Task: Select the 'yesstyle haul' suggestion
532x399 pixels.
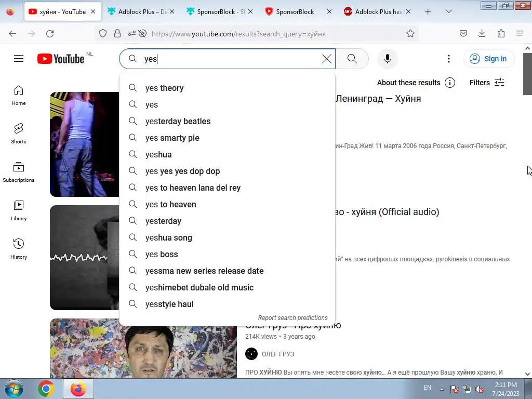Action: tap(227, 304)
